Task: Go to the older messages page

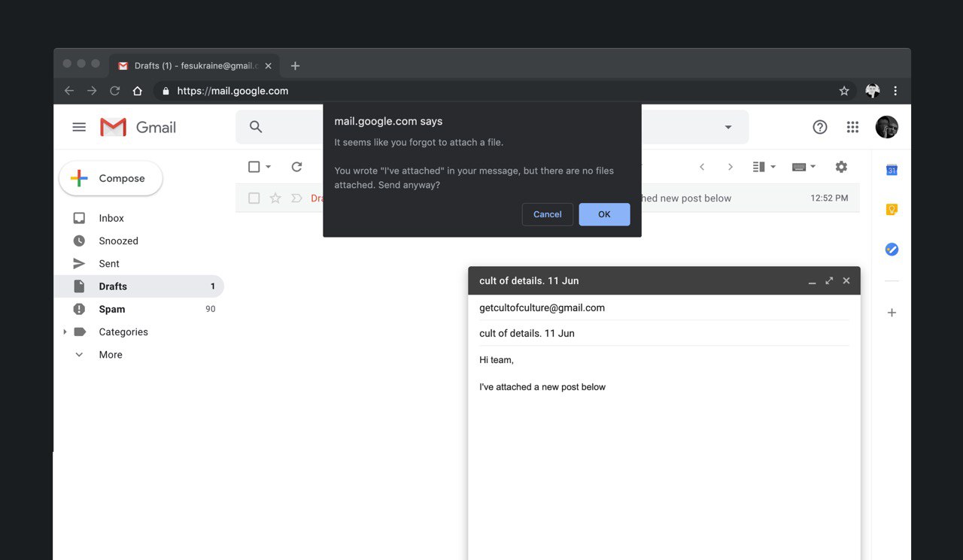Action: click(730, 167)
